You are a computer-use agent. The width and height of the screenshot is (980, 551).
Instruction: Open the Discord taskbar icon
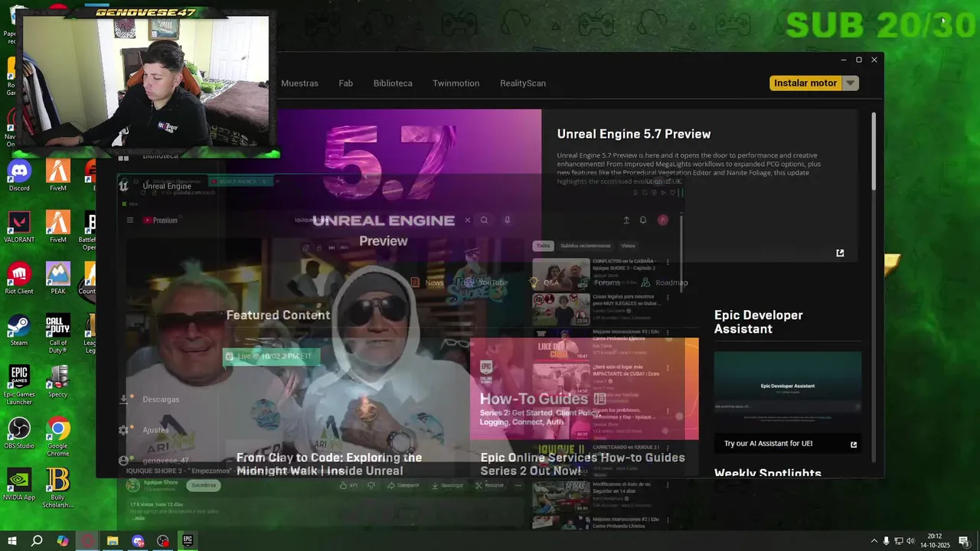tap(138, 540)
